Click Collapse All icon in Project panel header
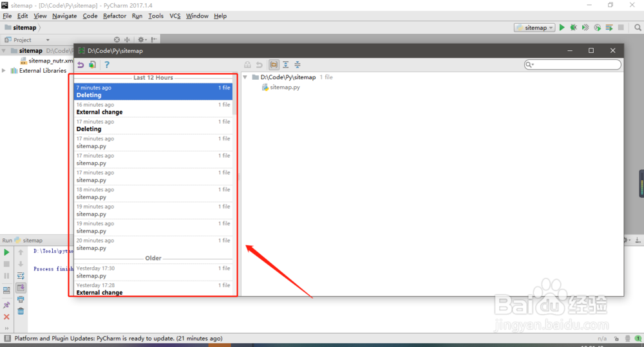The image size is (644, 347). (x=128, y=40)
